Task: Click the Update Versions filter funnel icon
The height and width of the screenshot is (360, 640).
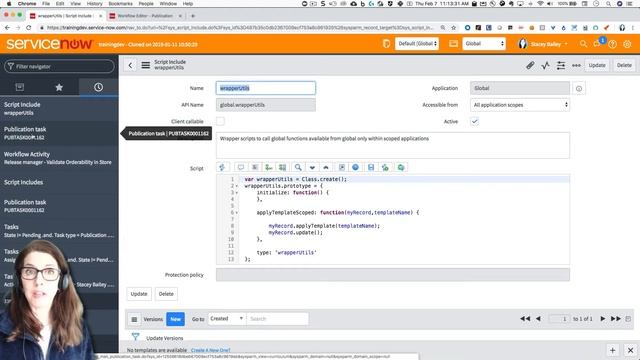Action: pyautogui.click(x=136, y=337)
